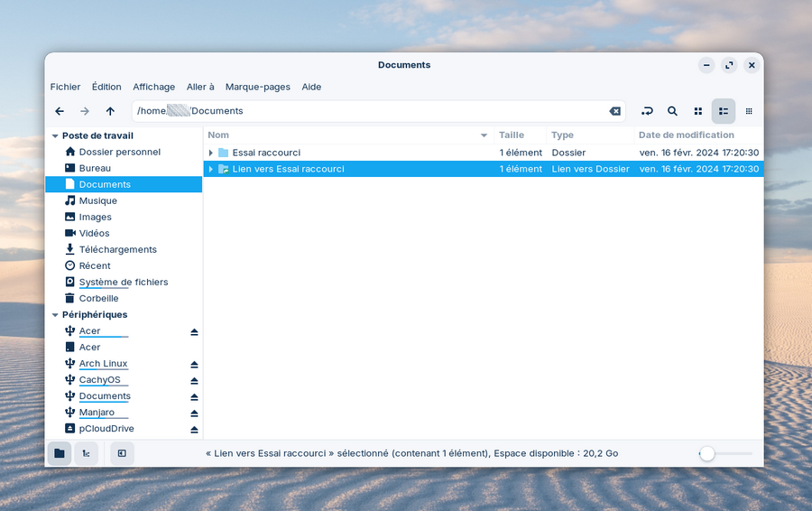Open the Marque-pages menu
This screenshot has height=511, width=812.
pos(257,87)
